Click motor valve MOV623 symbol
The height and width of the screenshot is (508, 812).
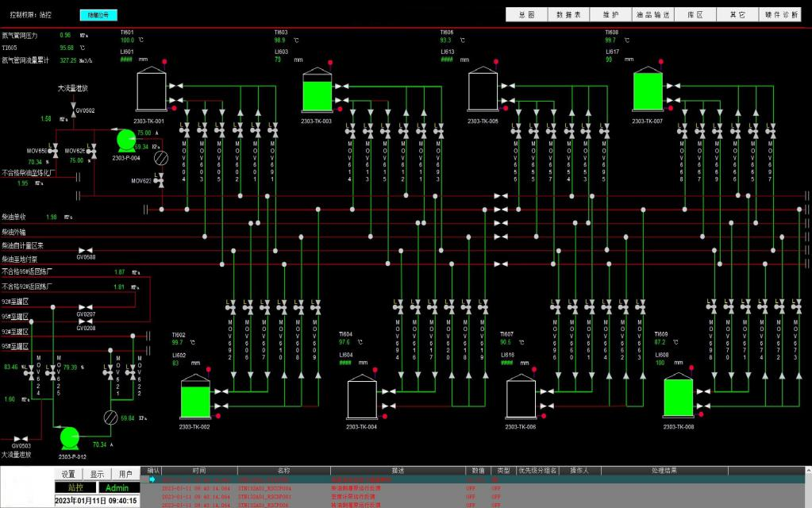tap(160, 180)
